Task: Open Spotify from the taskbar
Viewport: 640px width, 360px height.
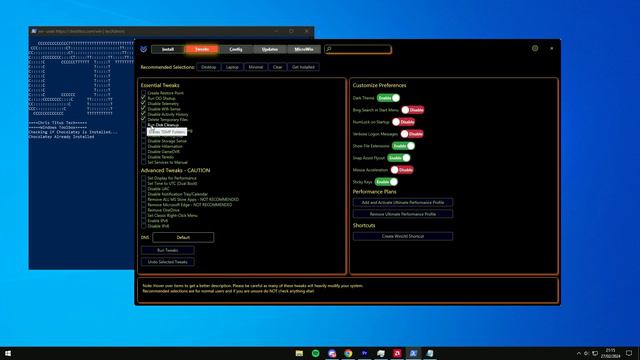Action: pyautogui.click(x=316, y=353)
